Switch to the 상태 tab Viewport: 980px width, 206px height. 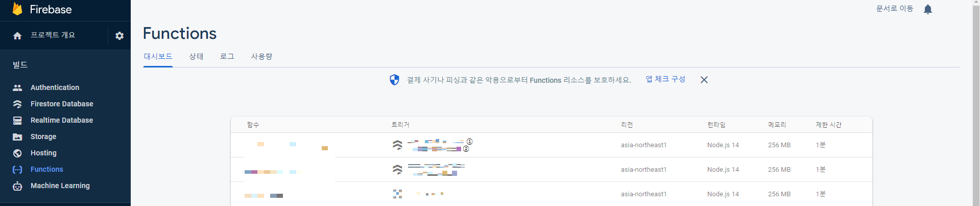point(196,56)
